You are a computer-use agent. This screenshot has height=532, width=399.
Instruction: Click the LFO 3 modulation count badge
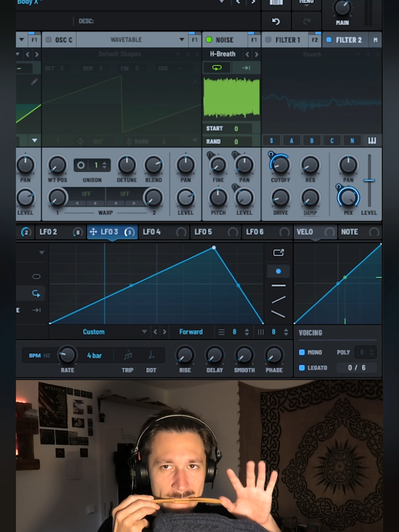pyautogui.click(x=129, y=232)
